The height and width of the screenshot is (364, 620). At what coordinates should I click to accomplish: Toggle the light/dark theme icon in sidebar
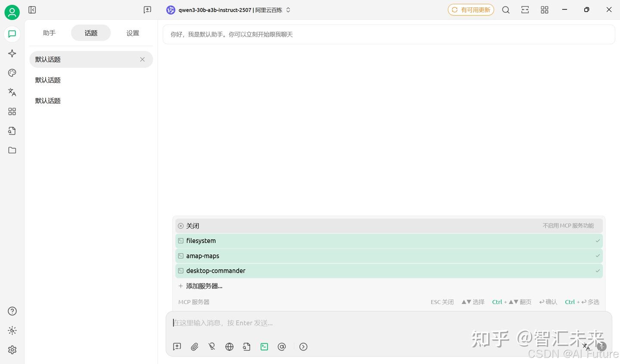pyautogui.click(x=12, y=330)
